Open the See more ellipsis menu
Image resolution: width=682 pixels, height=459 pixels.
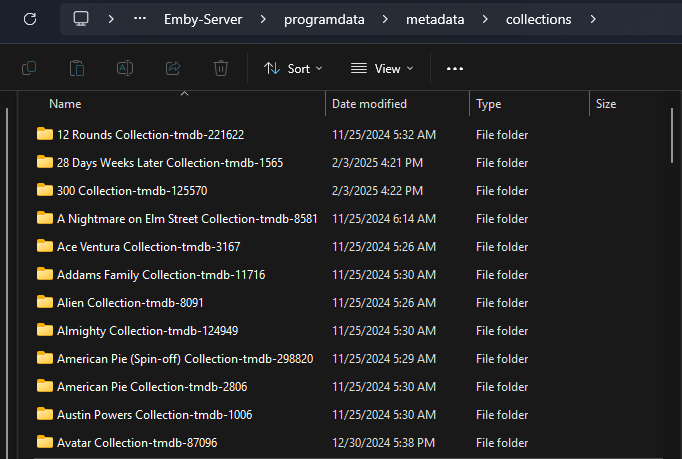click(455, 68)
